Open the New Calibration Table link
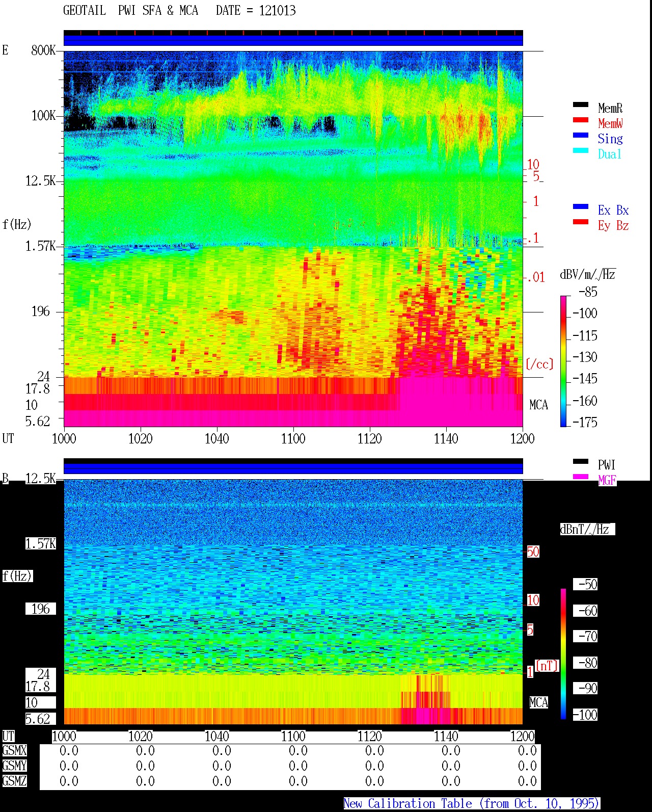Image resolution: width=652 pixels, height=812 pixels. point(472,804)
